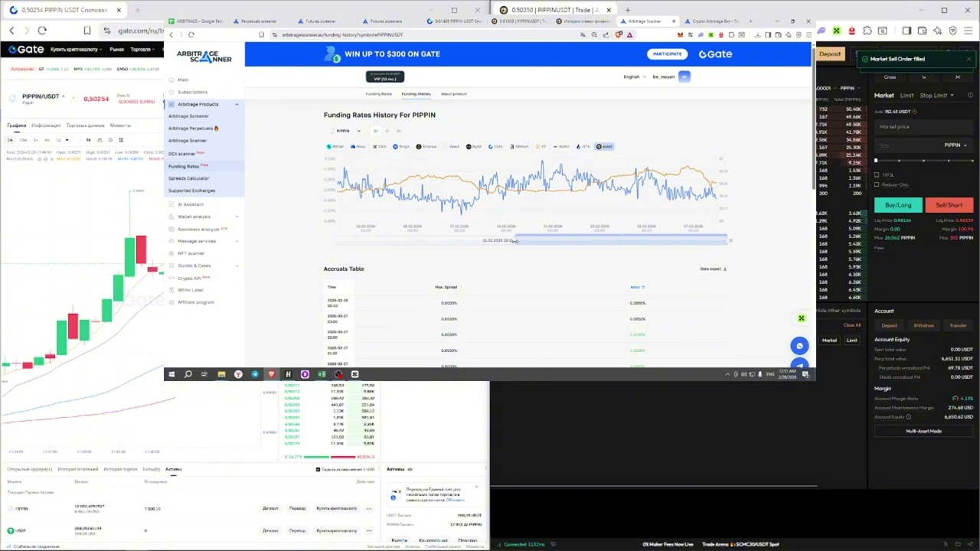The image size is (980, 551).
Task: Toggle the Binance exchange in chart legend
Action: (x=426, y=146)
